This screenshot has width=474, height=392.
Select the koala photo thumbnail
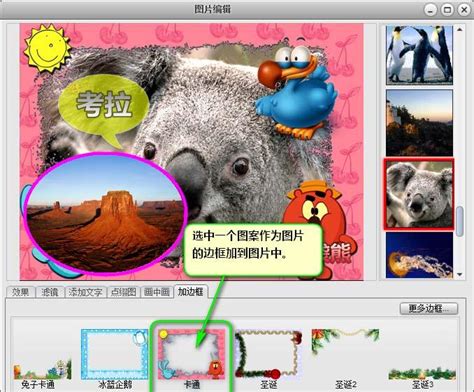419,194
